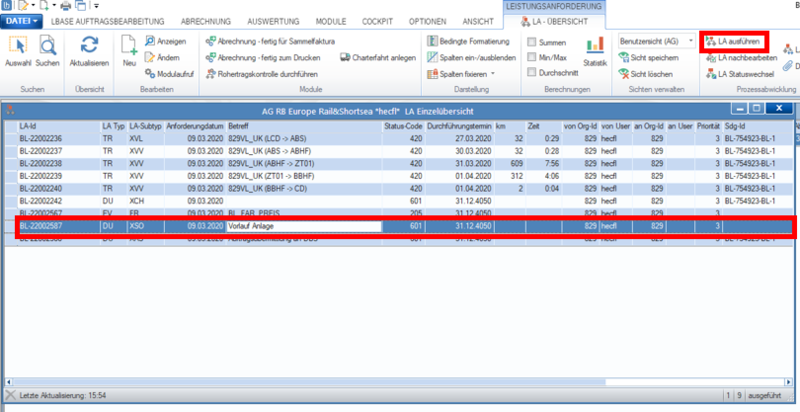Click Charterfahrt anlegen
The image size is (800, 412).
click(x=378, y=58)
